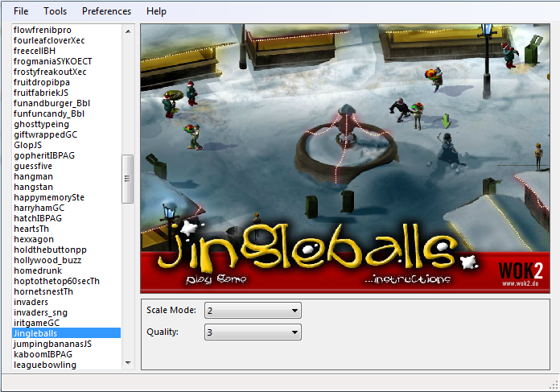Expand the Scale Mode dropdown
The width and height of the screenshot is (560, 392).
253,310
